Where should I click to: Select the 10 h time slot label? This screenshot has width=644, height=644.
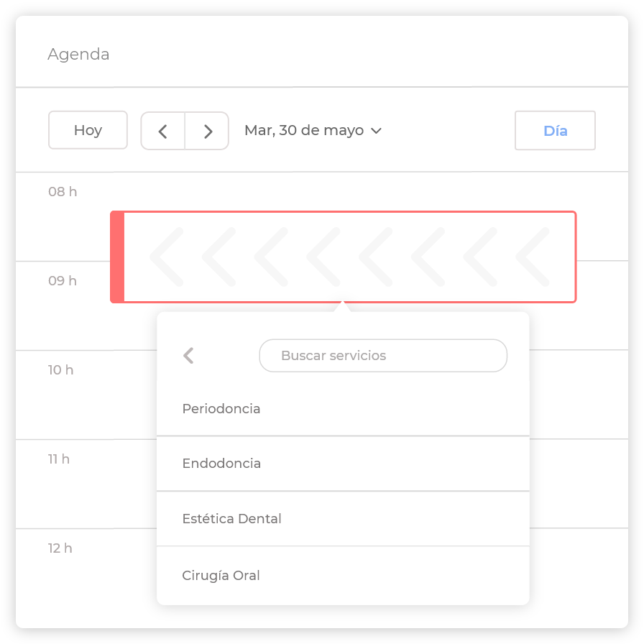pyautogui.click(x=61, y=370)
